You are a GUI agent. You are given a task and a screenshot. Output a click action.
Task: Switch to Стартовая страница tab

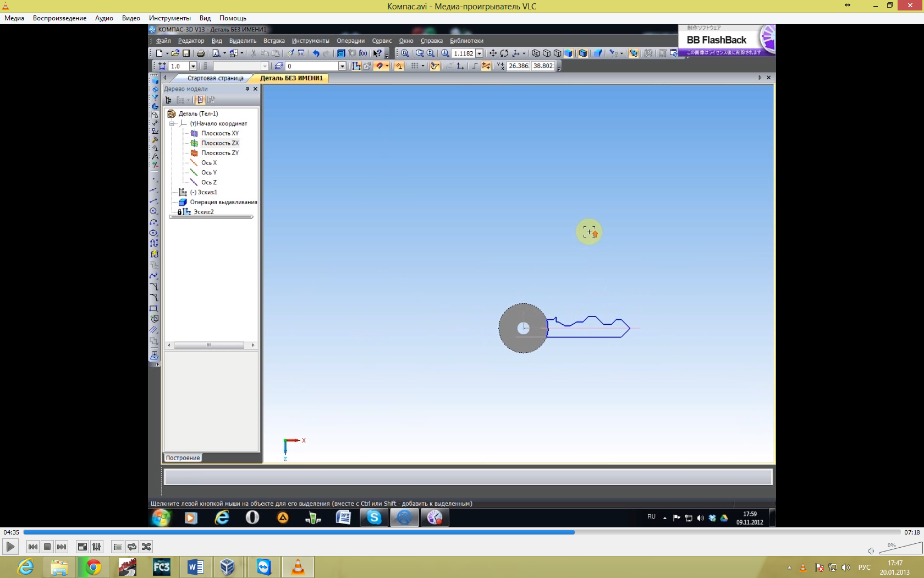click(215, 78)
